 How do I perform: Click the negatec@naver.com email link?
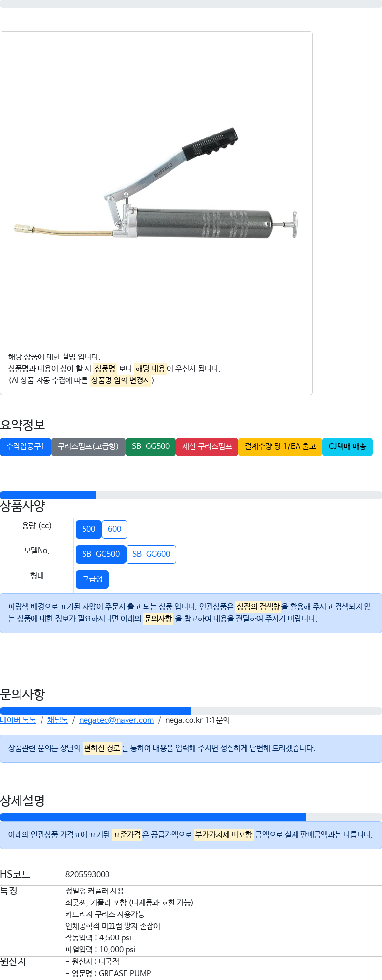coord(116,720)
